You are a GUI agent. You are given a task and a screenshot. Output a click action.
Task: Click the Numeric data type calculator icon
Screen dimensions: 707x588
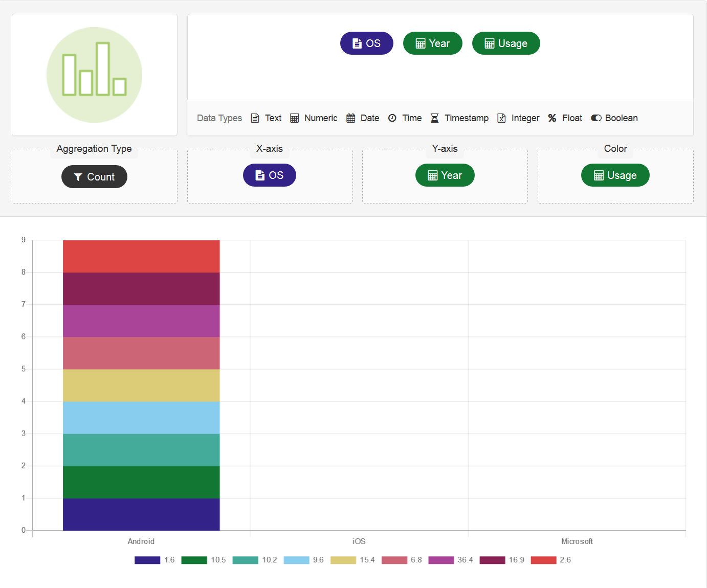(295, 118)
